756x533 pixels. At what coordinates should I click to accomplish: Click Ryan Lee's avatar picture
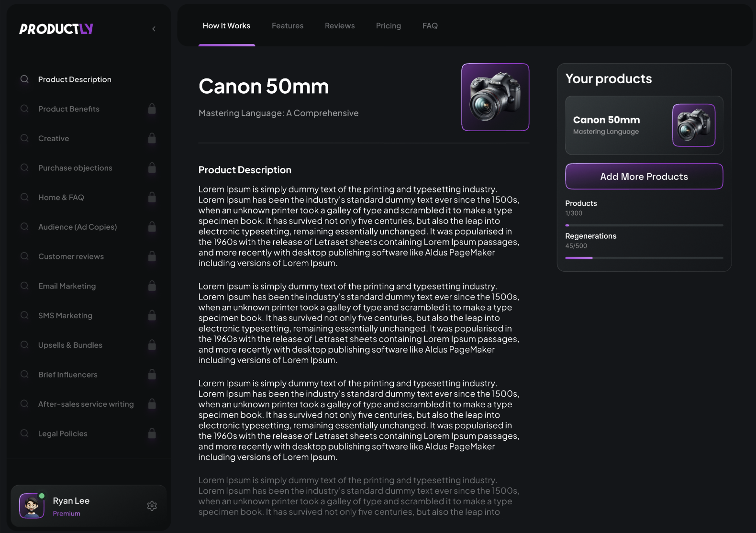click(x=32, y=506)
